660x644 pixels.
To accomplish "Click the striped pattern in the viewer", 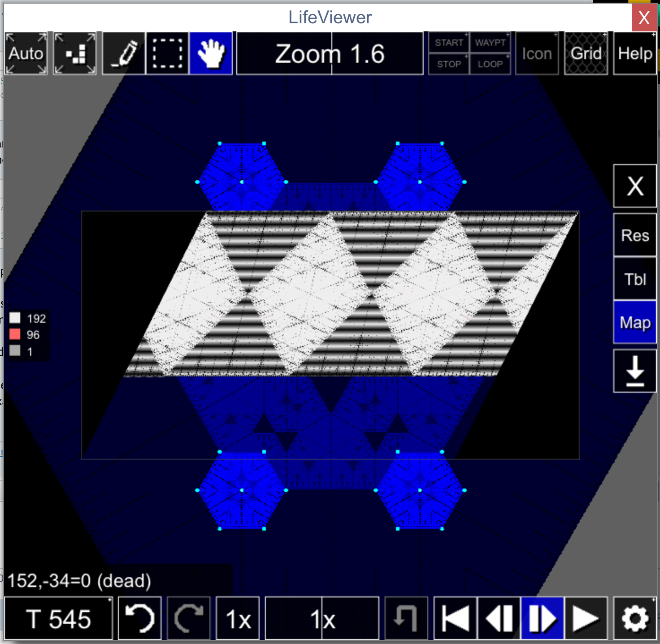I will click(x=351, y=294).
